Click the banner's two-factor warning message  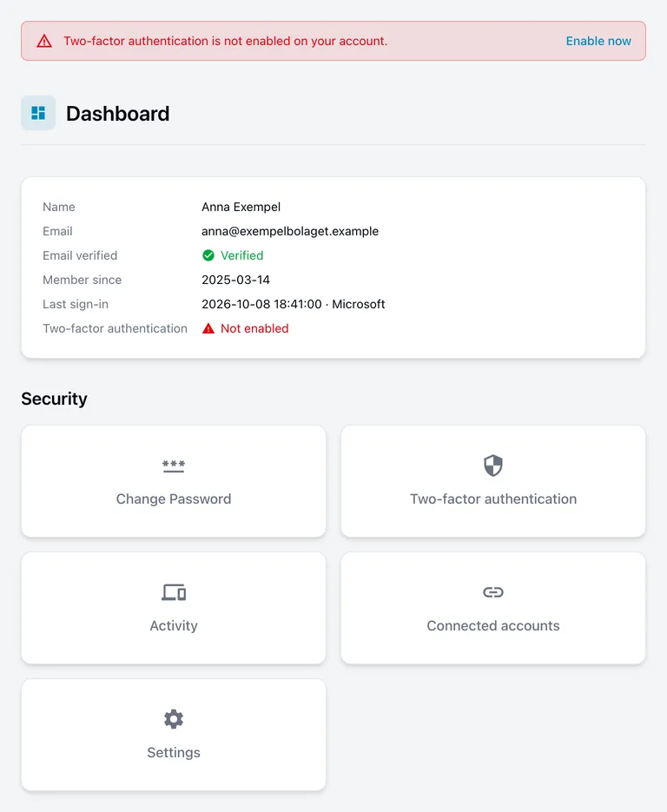coord(225,41)
